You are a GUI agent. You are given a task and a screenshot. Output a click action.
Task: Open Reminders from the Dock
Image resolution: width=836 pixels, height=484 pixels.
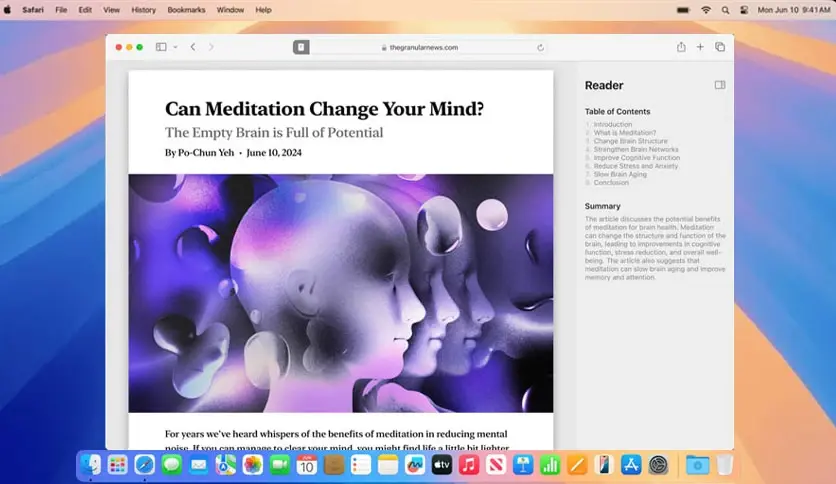click(361, 465)
